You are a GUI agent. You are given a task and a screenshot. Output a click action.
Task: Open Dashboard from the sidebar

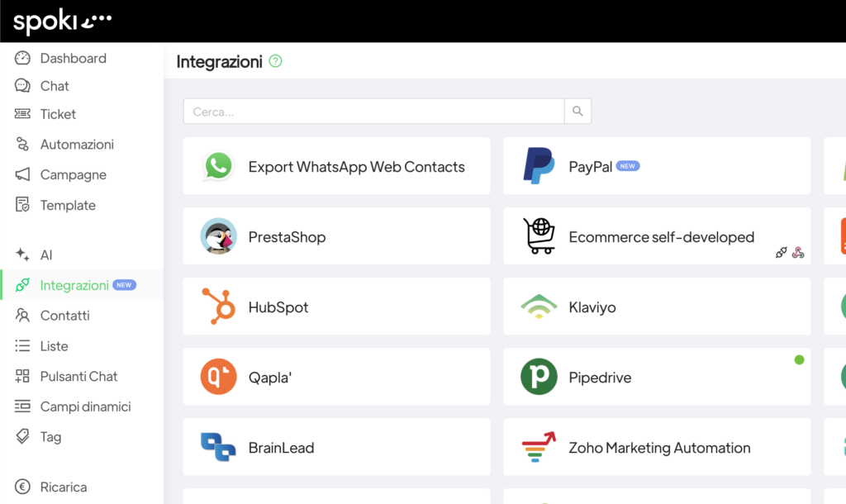coord(73,59)
